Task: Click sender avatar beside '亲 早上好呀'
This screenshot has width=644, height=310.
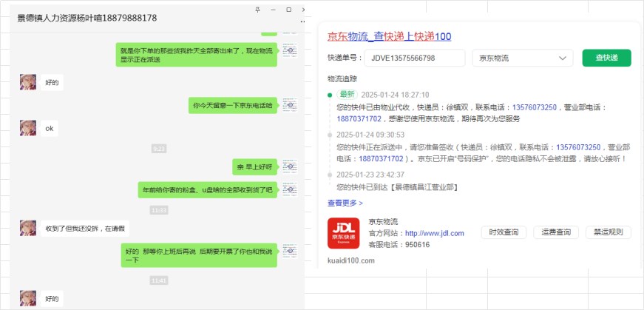Action: pyautogui.click(x=290, y=166)
